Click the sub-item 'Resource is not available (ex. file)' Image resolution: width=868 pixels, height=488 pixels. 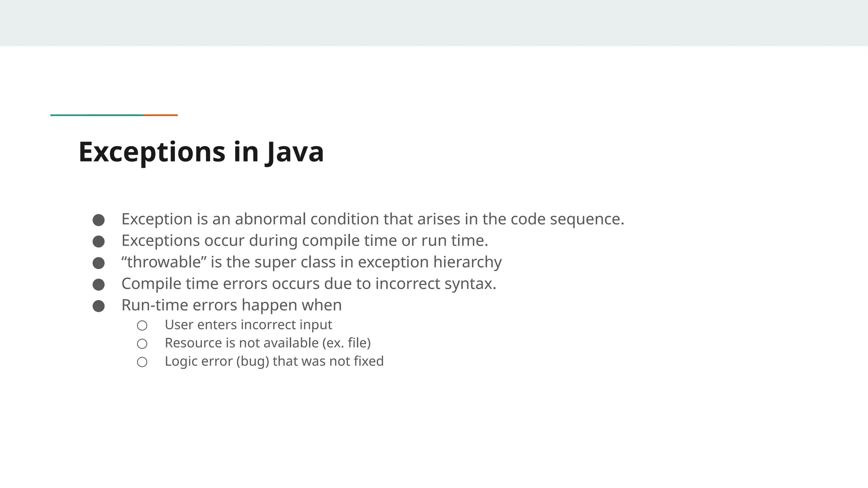click(267, 343)
